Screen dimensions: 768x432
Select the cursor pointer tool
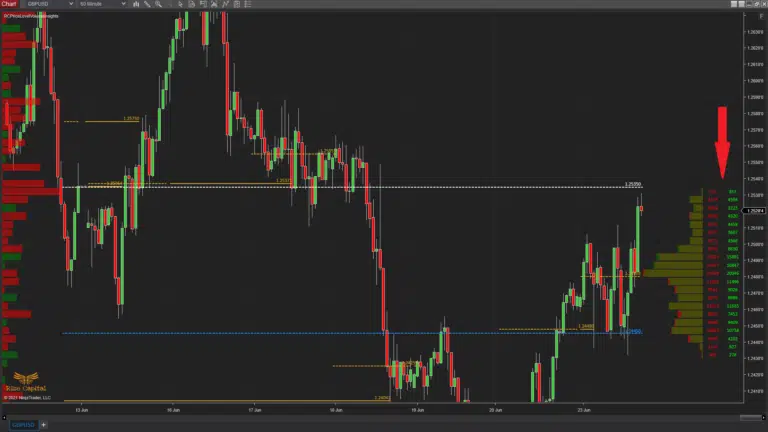point(180,4)
